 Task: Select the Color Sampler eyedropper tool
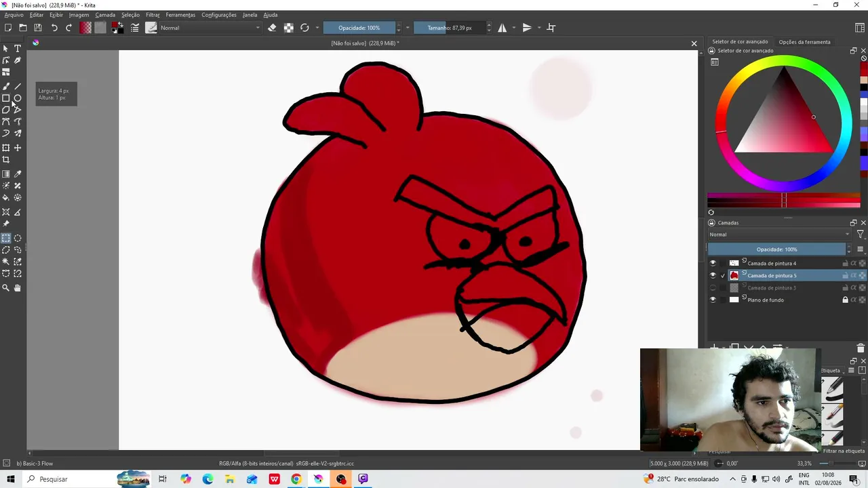[x=18, y=174]
